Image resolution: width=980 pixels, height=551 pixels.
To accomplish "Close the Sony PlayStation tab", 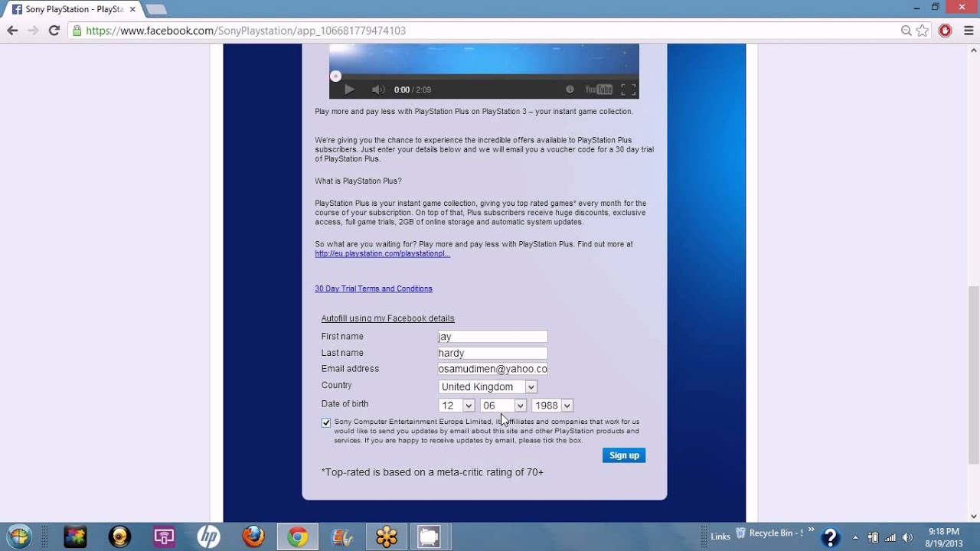I will (132, 9).
